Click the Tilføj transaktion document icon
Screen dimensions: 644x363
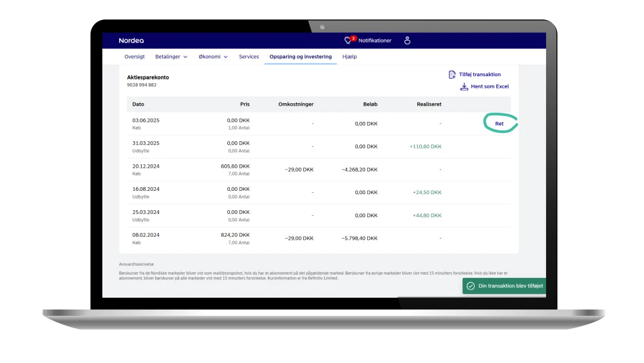tap(452, 75)
